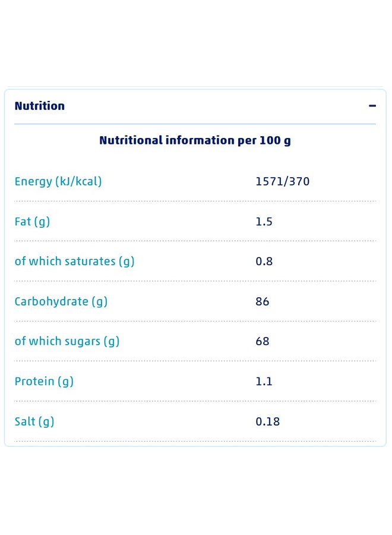Click the blue divider under Nutrition header
This screenshot has width=392, height=535.
(x=195, y=124)
